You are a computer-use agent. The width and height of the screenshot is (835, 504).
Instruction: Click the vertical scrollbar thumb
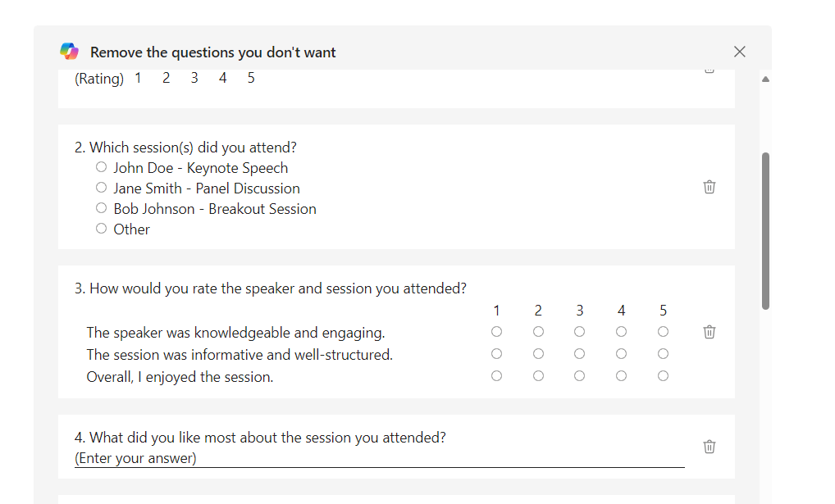pos(765,229)
